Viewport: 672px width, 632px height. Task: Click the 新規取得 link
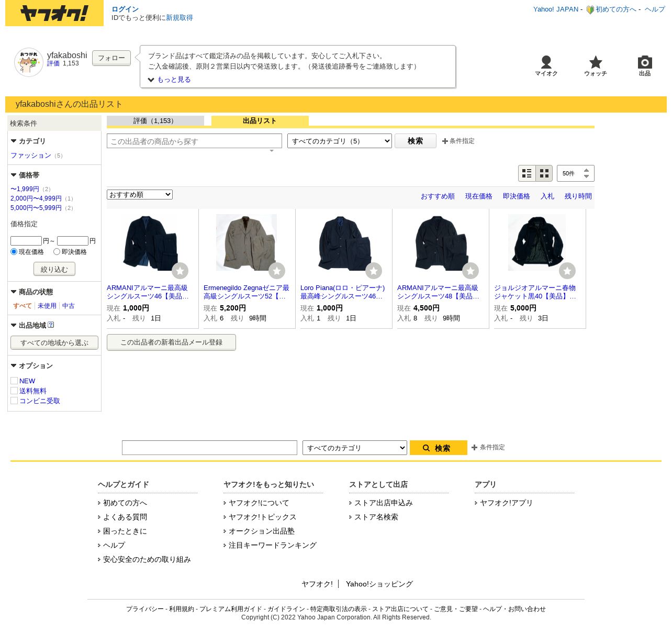(x=180, y=18)
